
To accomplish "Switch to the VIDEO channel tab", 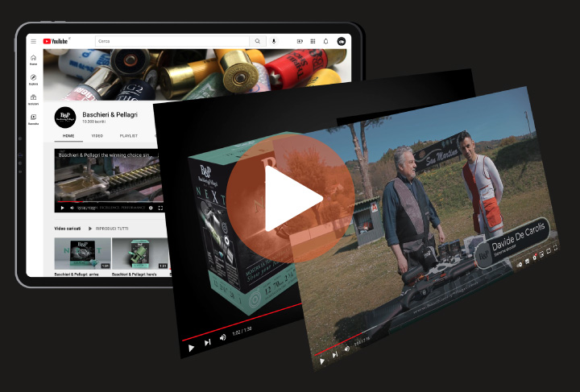I will 97,136.
